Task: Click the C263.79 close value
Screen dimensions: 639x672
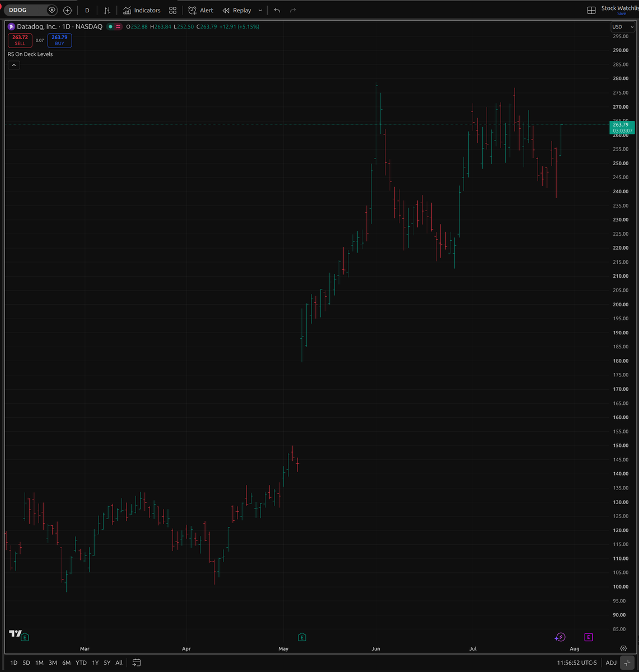Action: (x=207, y=26)
